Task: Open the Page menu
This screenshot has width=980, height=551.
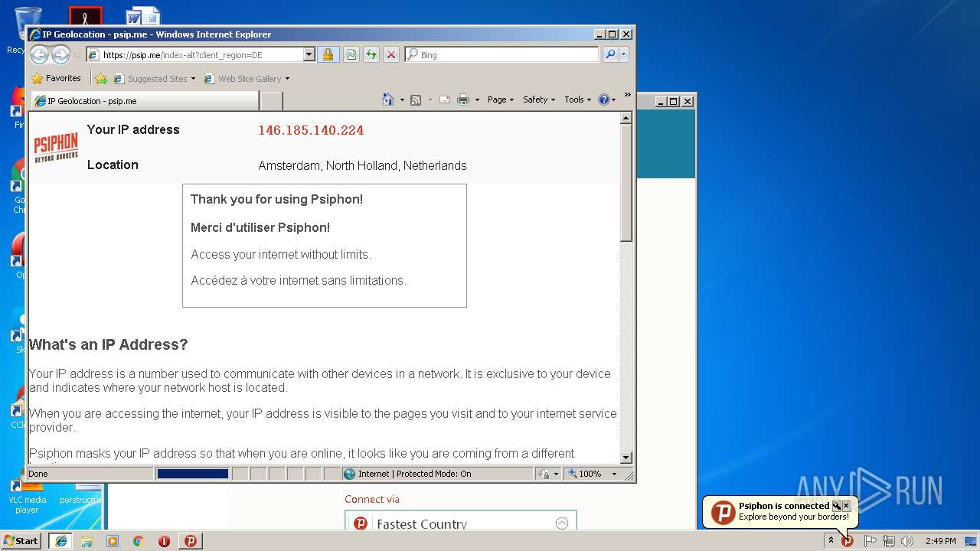Action: pos(501,99)
